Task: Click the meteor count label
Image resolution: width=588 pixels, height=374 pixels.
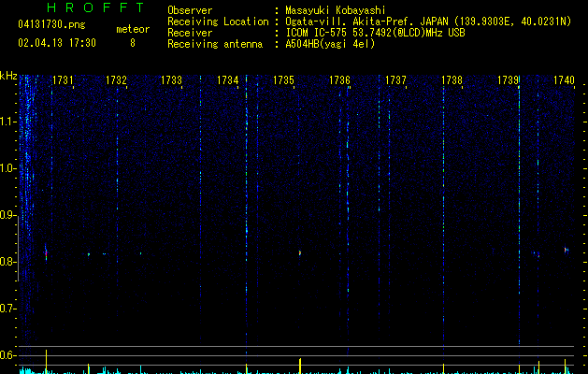Action: [x=133, y=29]
